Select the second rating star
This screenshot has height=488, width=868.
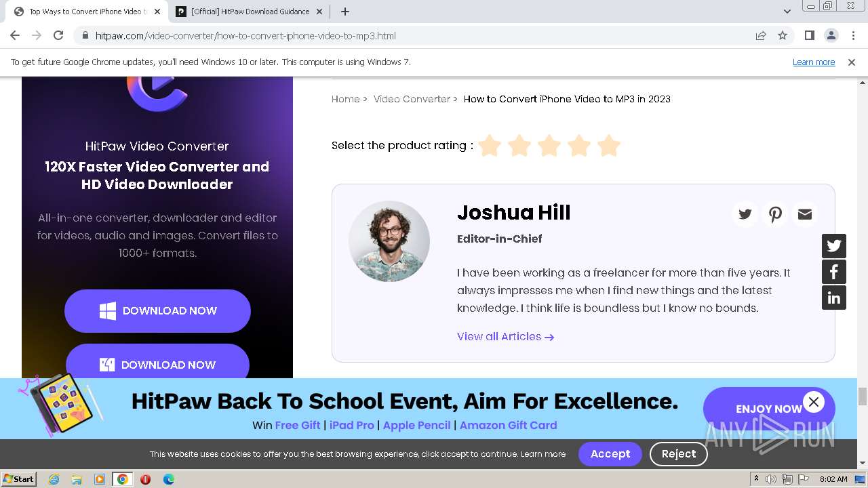[x=519, y=145]
